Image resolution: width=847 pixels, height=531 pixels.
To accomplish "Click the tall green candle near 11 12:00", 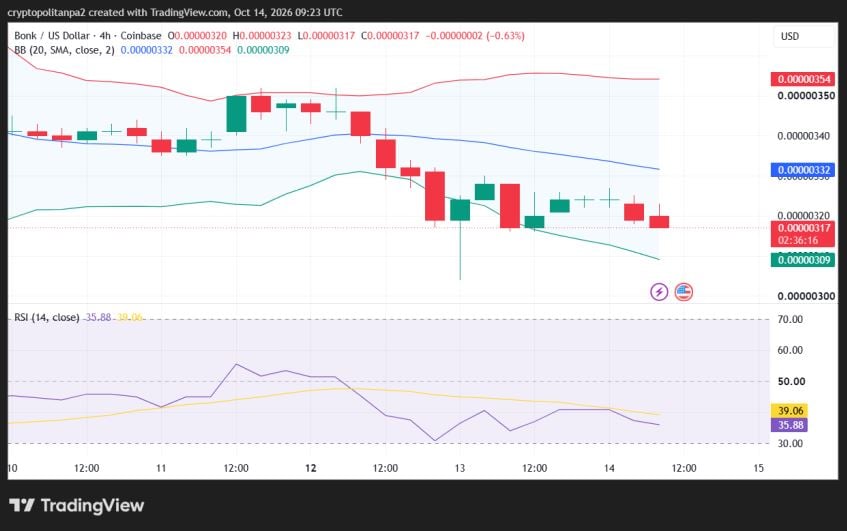I will [236, 114].
